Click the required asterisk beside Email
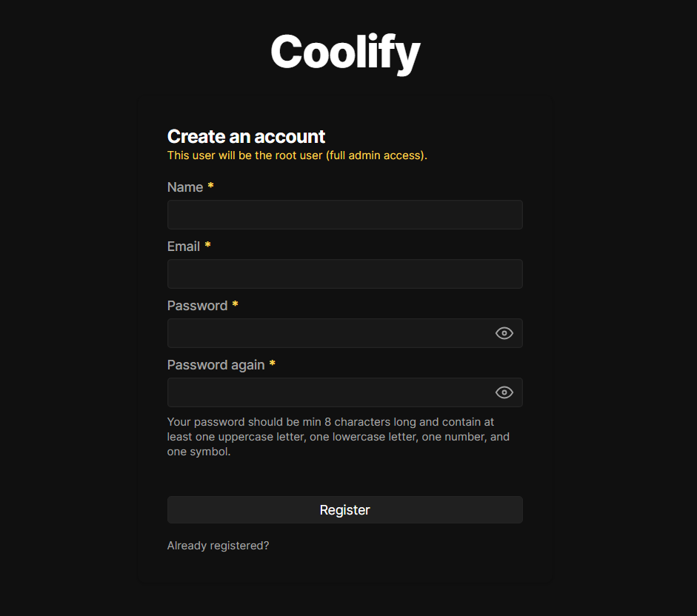This screenshot has height=616, width=697. point(207,246)
